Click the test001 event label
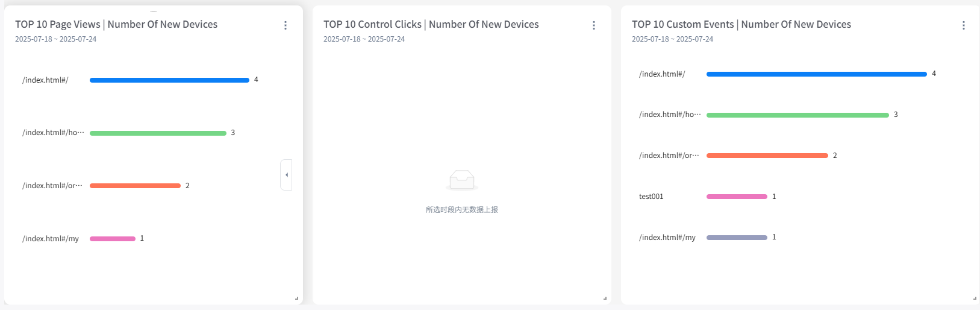 point(651,197)
